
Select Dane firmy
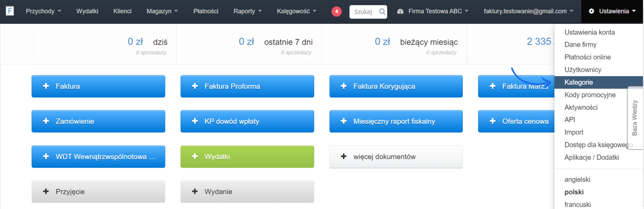[x=581, y=45]
